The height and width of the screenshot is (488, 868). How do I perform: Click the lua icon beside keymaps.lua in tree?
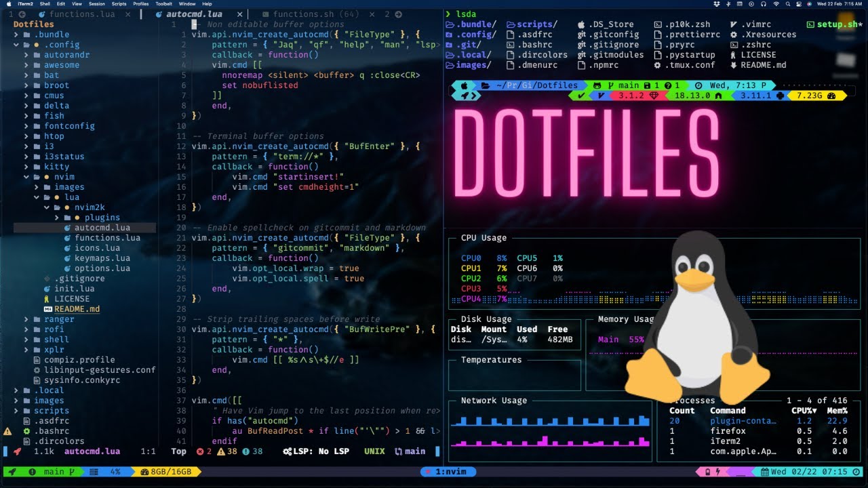68,258
